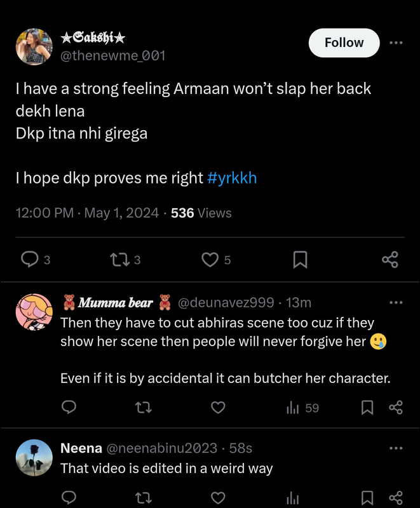Reply to Mumma bear's comment
The width and height of the screenshot is (420, 508).
69,408
